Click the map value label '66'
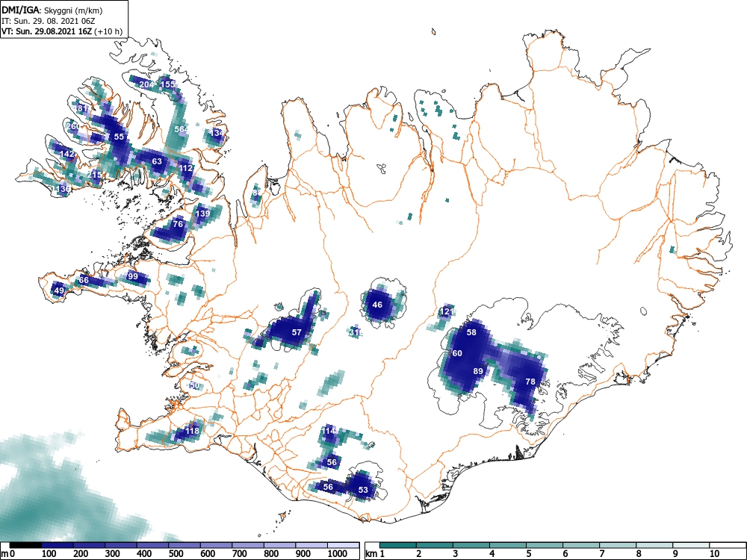 pos(84,280)
